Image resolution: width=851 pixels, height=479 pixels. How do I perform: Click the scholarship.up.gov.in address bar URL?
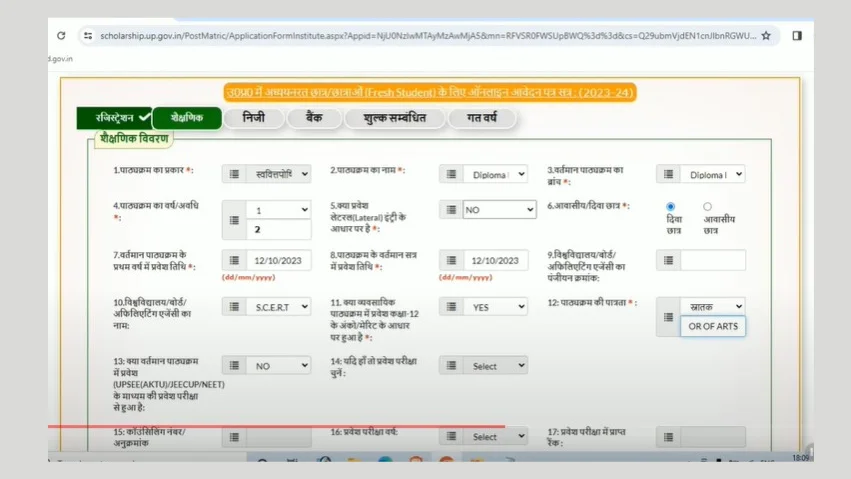pos(428,36)
